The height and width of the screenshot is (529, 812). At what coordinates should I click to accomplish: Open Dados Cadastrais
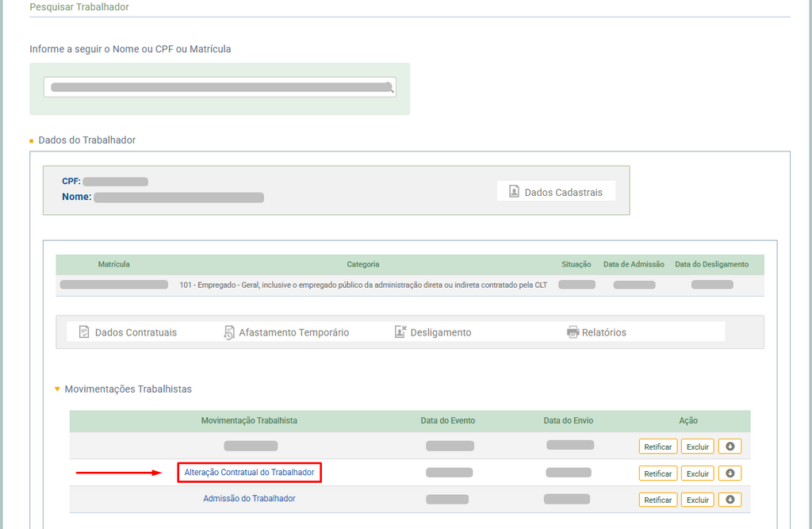556,192
